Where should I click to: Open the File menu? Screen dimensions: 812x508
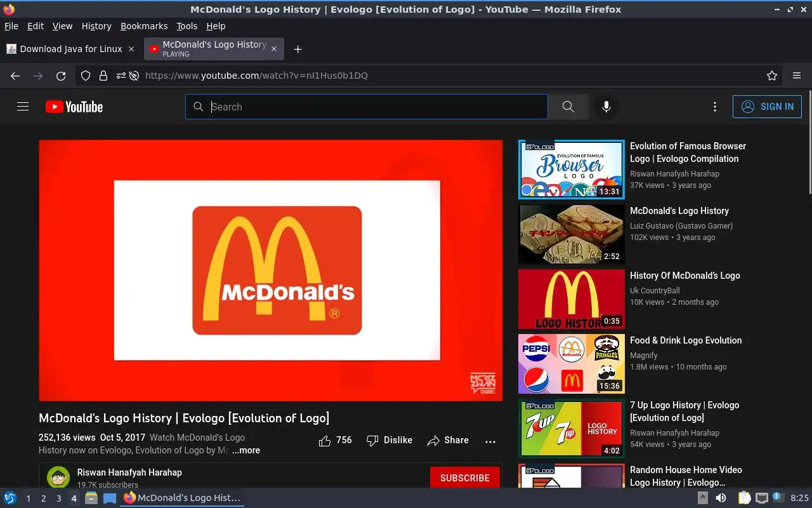coord(11,26)
